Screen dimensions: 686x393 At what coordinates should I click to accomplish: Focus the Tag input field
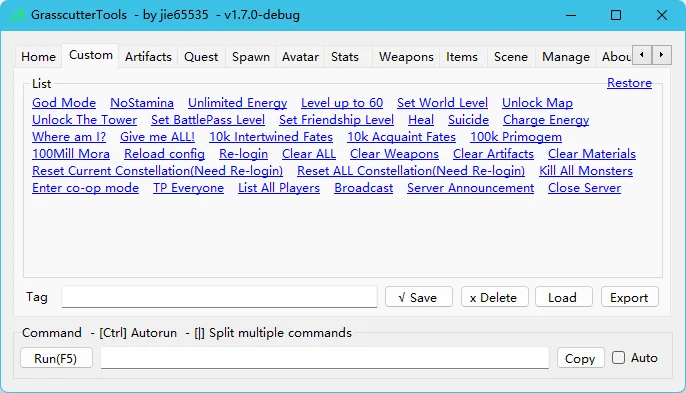219,297
